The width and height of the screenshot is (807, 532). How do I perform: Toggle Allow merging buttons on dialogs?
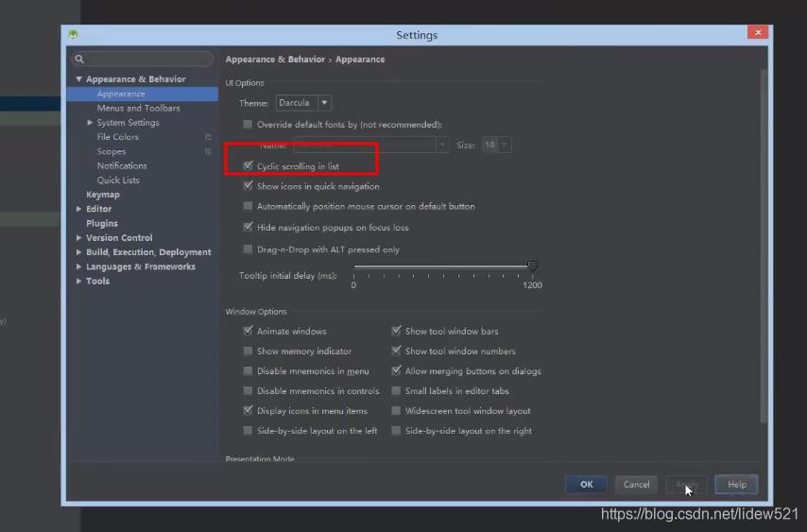pyautogui.click(x=396, y=371)
